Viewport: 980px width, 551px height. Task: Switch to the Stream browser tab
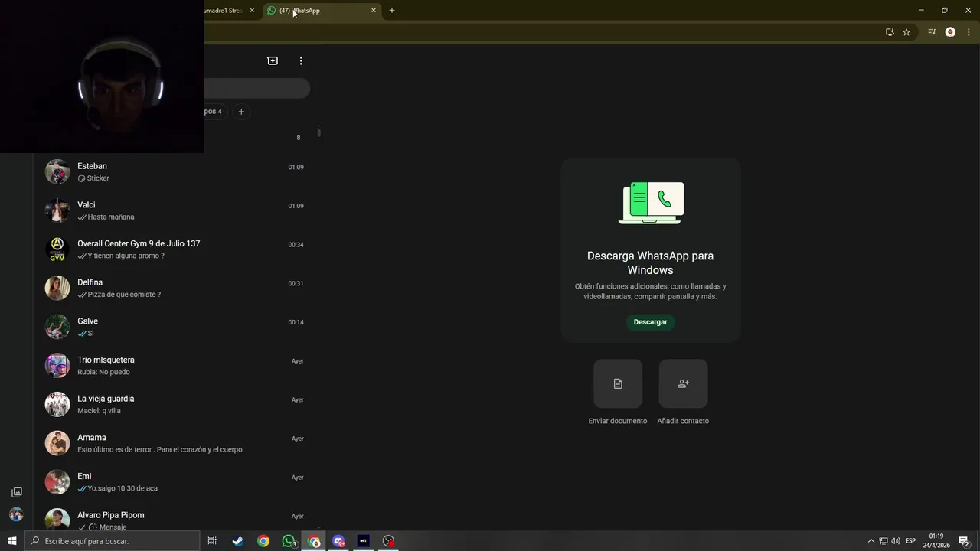click(x=230, y=11)
